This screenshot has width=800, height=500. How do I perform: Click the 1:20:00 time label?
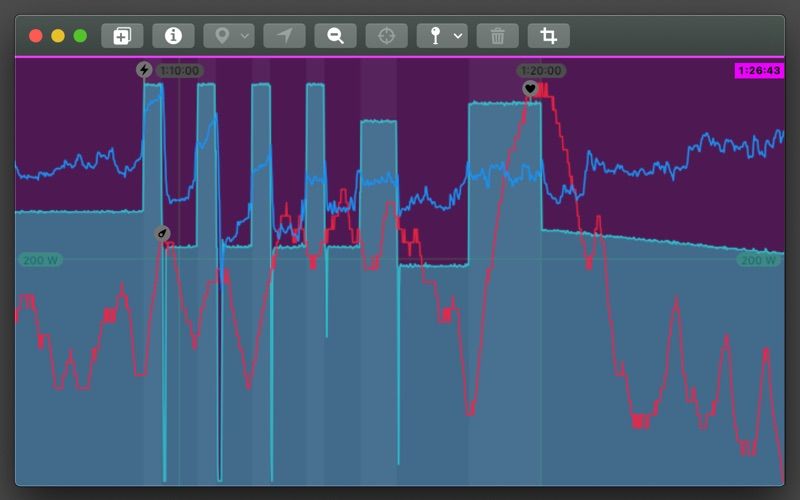(x=541, y=70)
